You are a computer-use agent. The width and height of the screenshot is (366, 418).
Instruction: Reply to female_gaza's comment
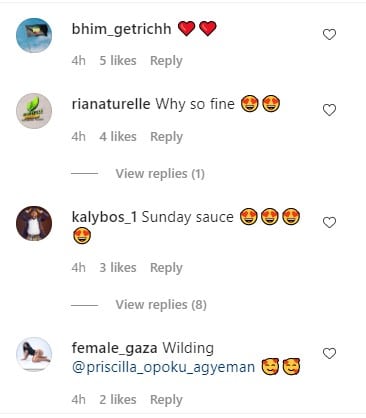click(166, 400)
